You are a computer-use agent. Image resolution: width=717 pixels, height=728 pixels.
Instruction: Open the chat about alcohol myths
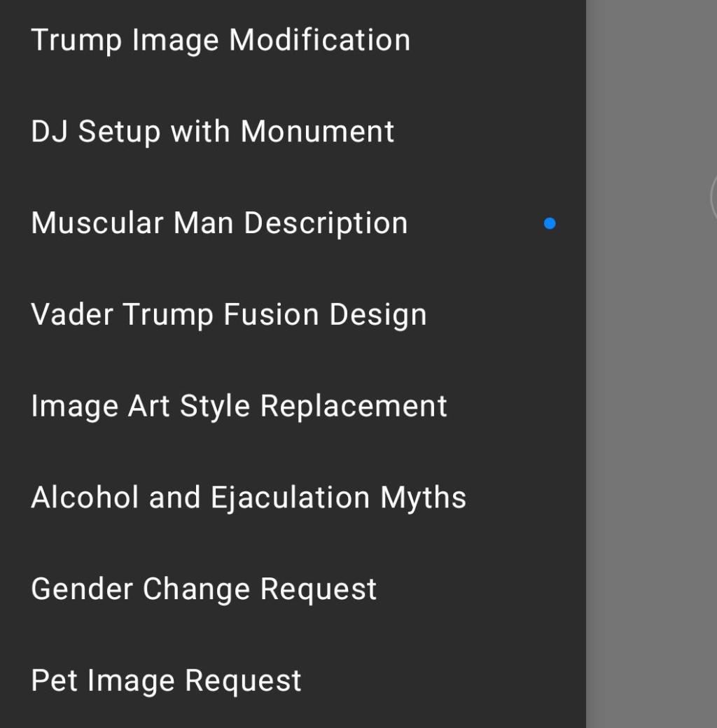click(293, 497)
